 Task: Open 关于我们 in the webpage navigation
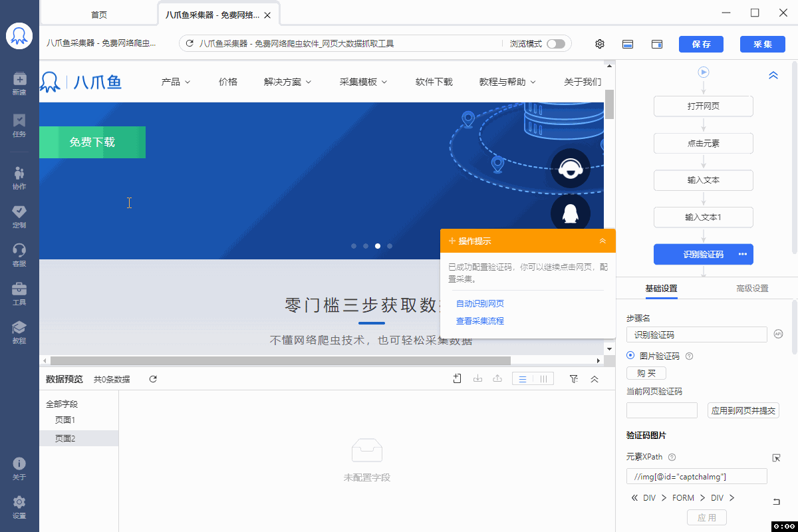pos(583,82)
